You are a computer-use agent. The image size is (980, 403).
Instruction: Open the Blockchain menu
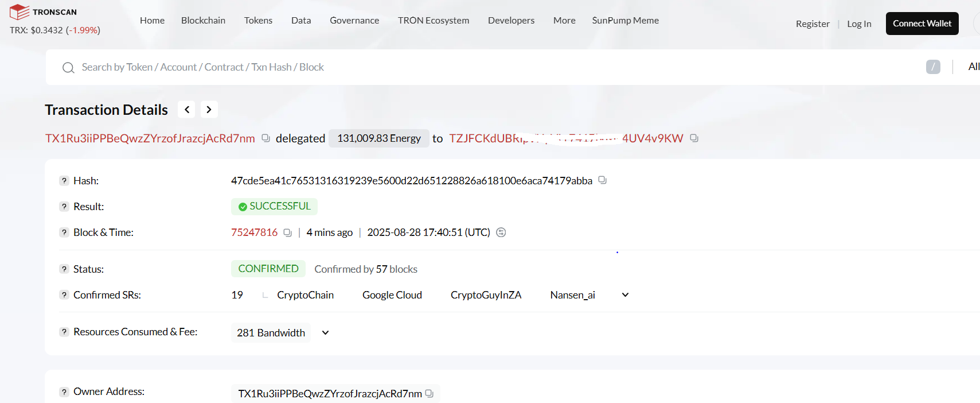click(x=203, y=20)
